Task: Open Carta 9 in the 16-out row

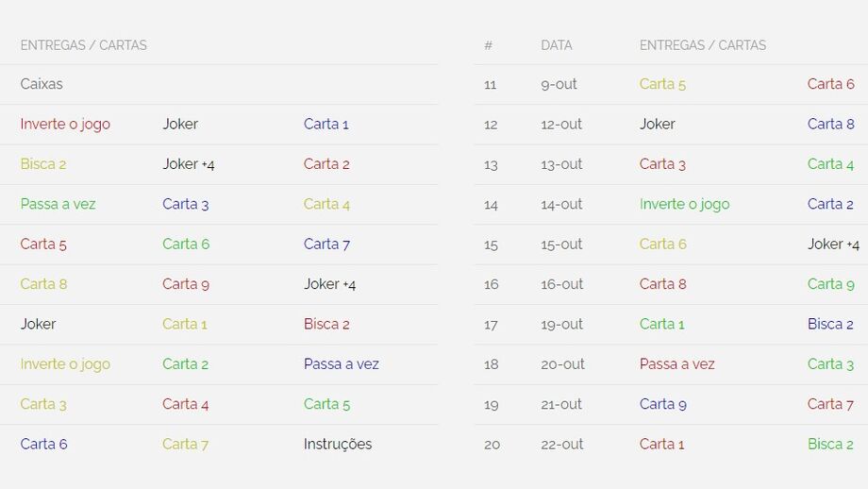Action: pyautogui.click(x=830, y=283)
